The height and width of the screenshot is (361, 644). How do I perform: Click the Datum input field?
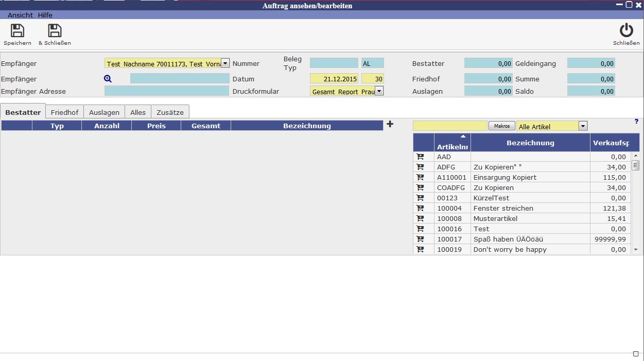[334, 79]
